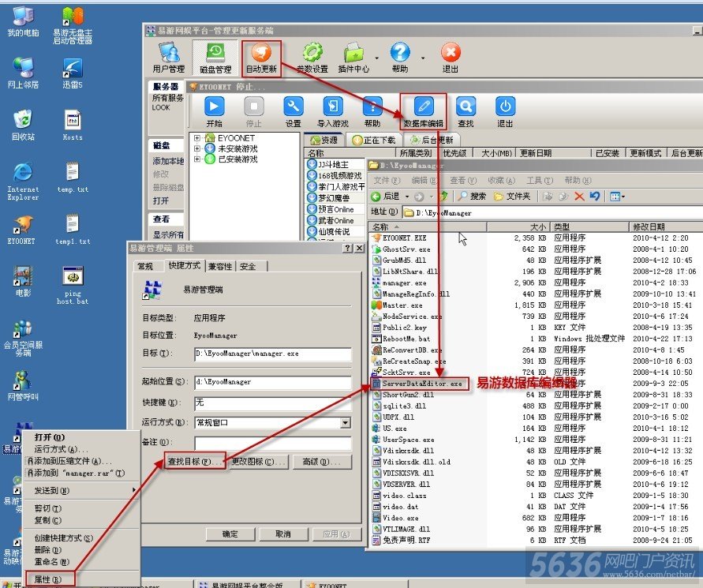
Task: Select the 磁盘管理 toolbar icon
Action: coord(215,58)
